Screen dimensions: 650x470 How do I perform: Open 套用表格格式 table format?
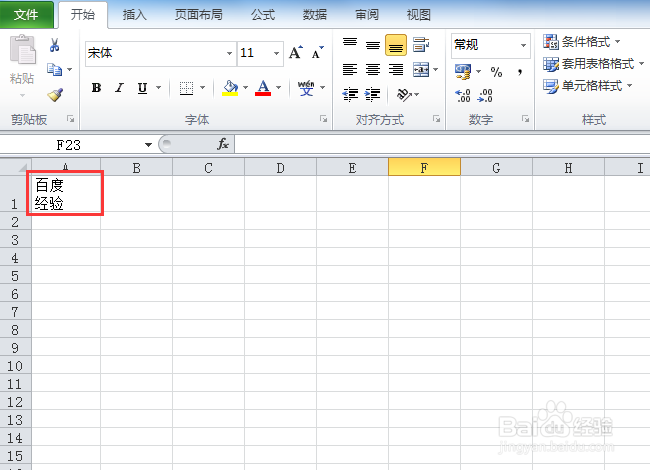[x=594, y=64]
